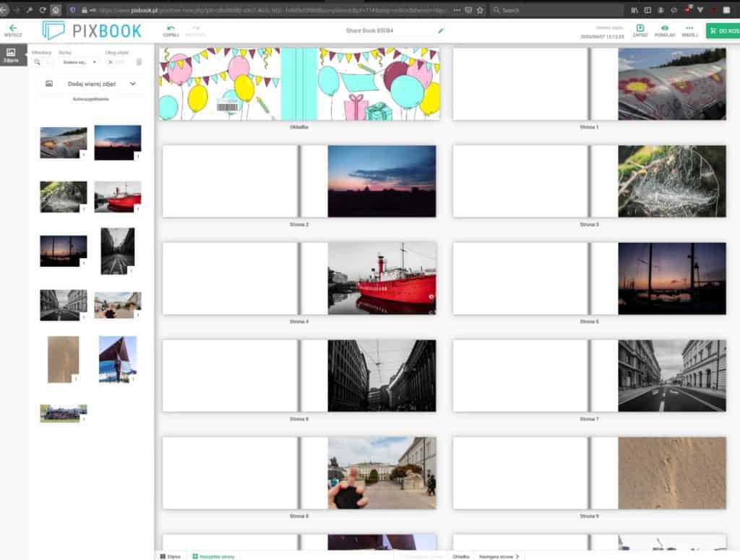This screenshot has width=740, height=560.
Task: Select the vertical black-and-white street thumbnail
Action: point(118,251)
